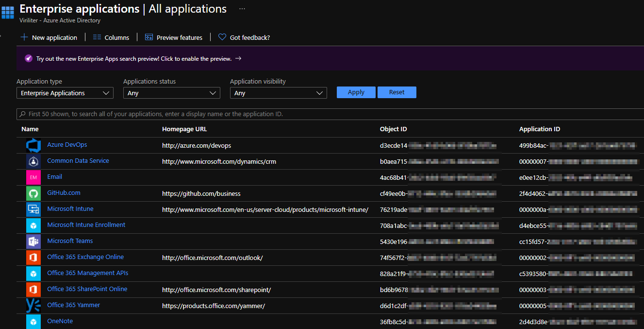Screen dimensions: 644x329
Task: Click the GitHub.com app icon
Action: (33, 193)
